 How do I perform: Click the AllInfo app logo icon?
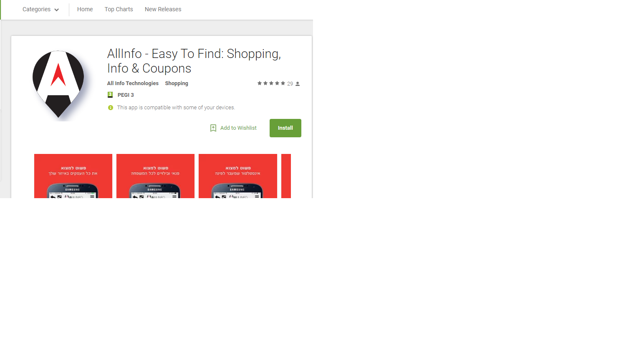58,84
